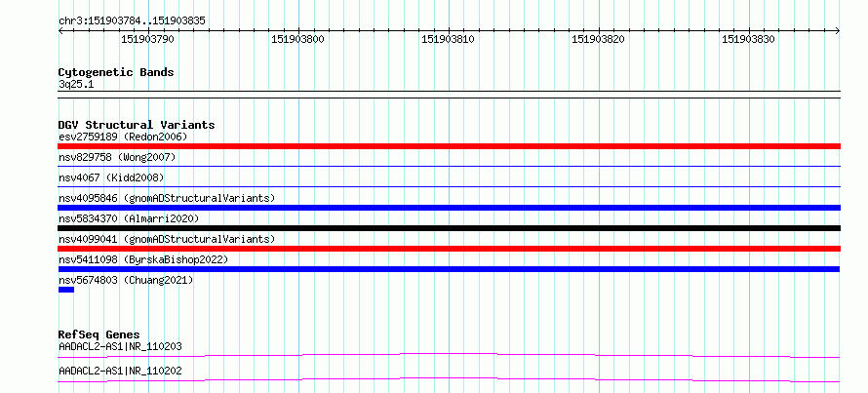
Task: Click ruler position 151903790
Action: [x=148, y=39]
